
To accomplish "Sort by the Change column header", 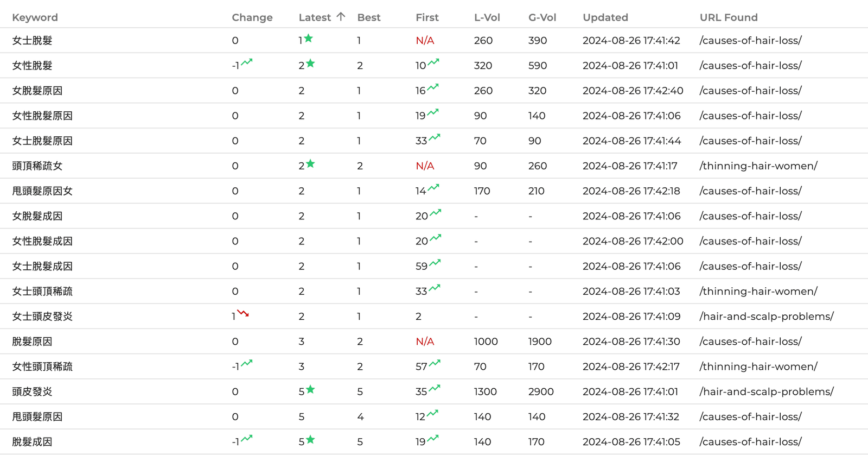I will [252, 17].
